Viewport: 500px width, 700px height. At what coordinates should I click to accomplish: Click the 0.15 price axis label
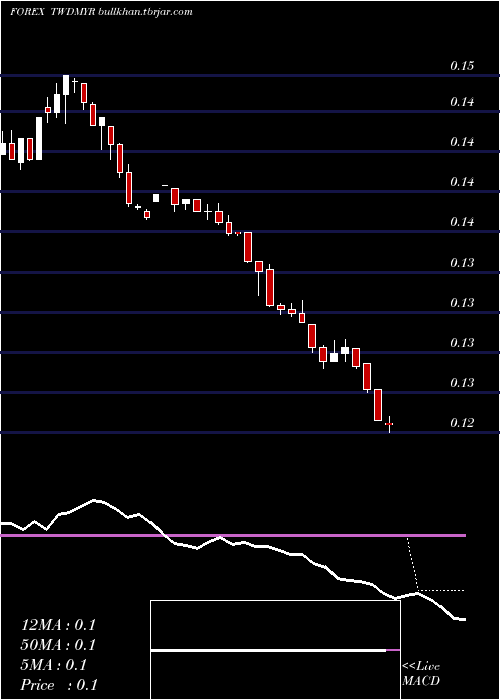[462, 66]
